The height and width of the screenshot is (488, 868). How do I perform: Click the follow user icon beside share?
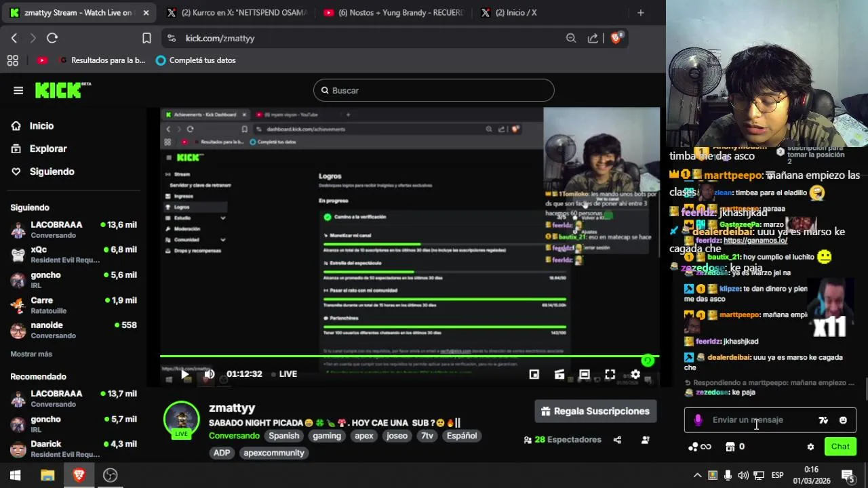click(646, 440)
